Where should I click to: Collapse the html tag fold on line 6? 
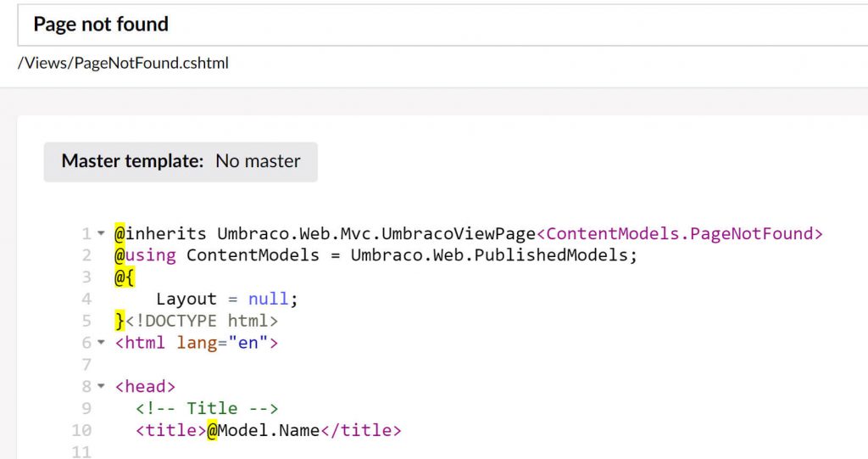(102, 343)
